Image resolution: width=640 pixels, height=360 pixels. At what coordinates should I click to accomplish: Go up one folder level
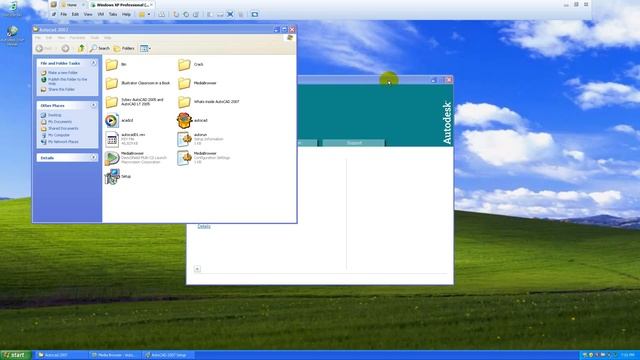pyautogui.click(x=81, y=49)
